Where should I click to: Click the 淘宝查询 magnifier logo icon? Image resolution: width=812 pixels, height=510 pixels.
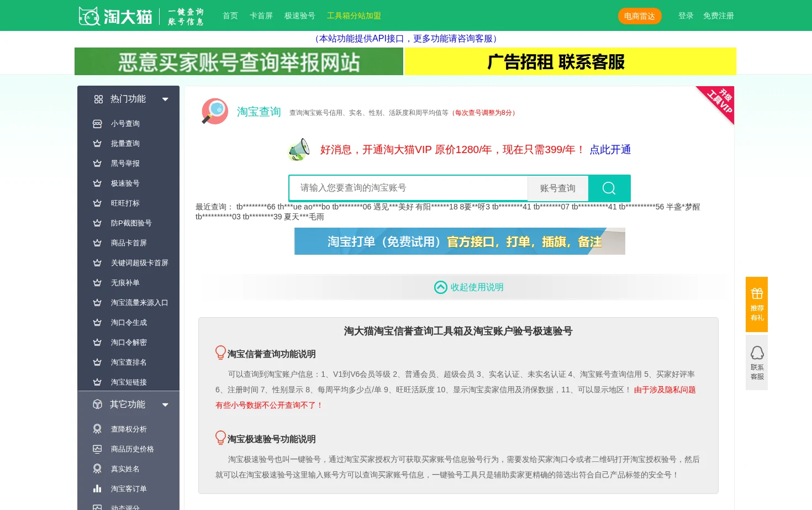(x=215, y=111)
